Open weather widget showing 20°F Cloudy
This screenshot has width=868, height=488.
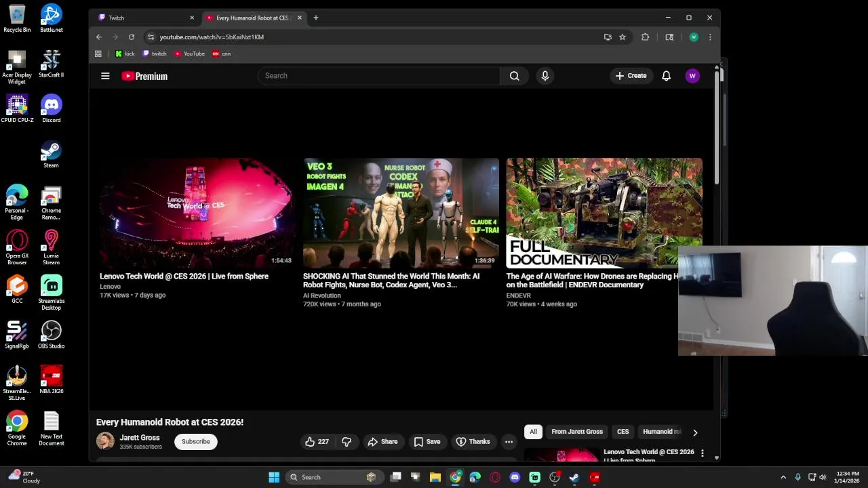click(24, 477)
